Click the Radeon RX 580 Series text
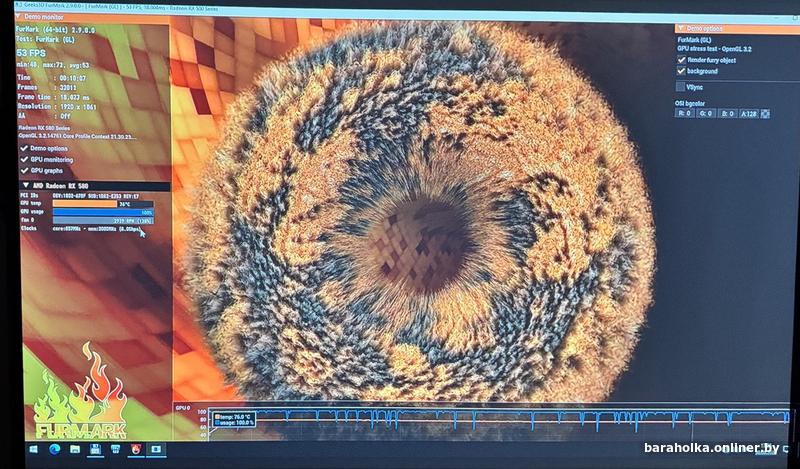This screenshot has width=800, height=469. 44,128
